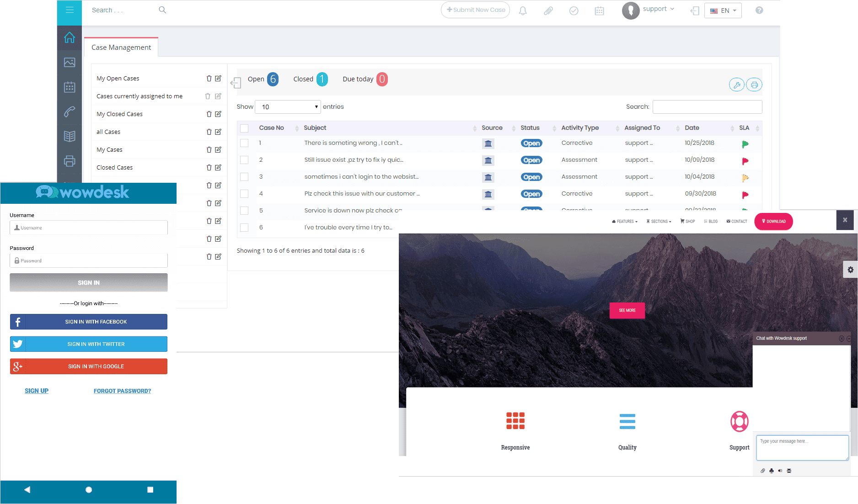Tick the checkbox for case 2

tap(244, 160)
